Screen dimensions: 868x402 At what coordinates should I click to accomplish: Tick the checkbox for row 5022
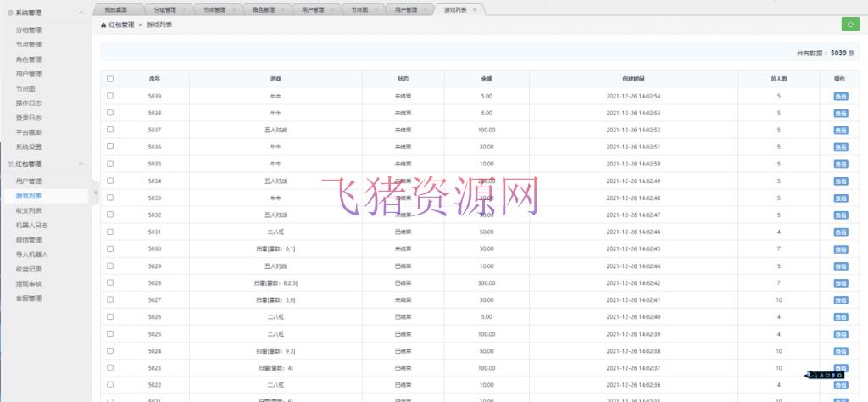coord(110,384)
